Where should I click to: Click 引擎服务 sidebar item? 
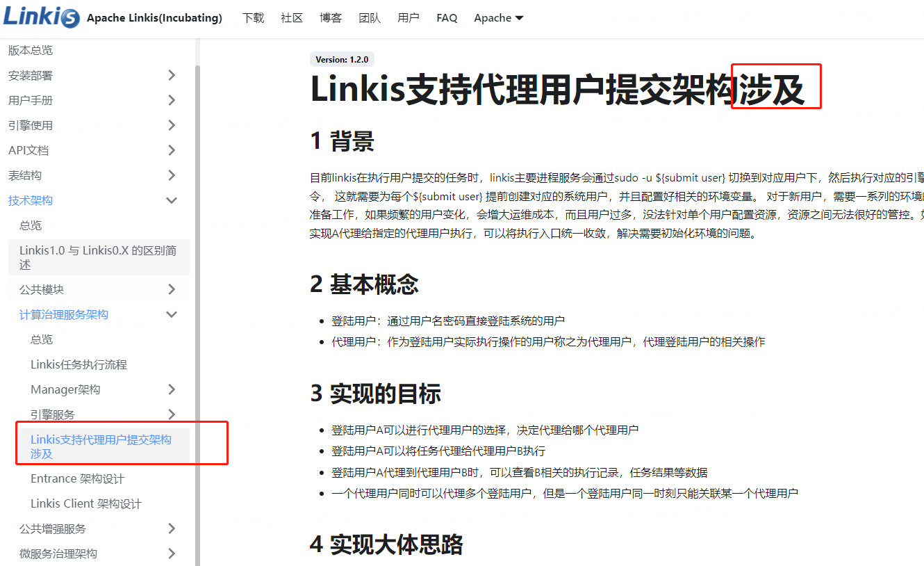53,414
